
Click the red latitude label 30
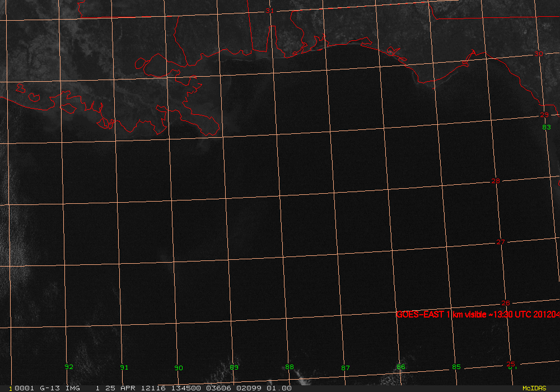click(x=539, y=54)
